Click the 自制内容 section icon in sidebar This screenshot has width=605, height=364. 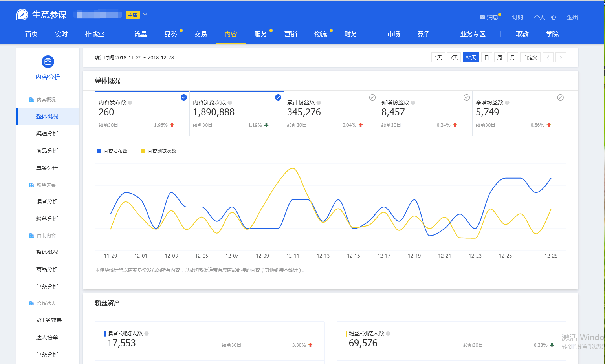coord(31,236)
